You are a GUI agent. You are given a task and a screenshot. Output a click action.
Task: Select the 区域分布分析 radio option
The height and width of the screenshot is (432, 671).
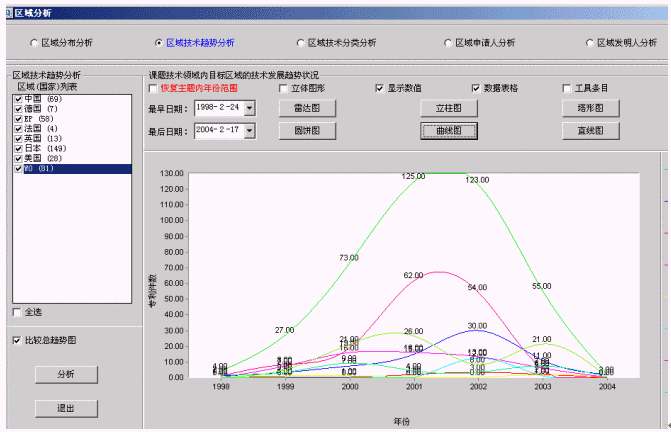(x=33, y=43)
